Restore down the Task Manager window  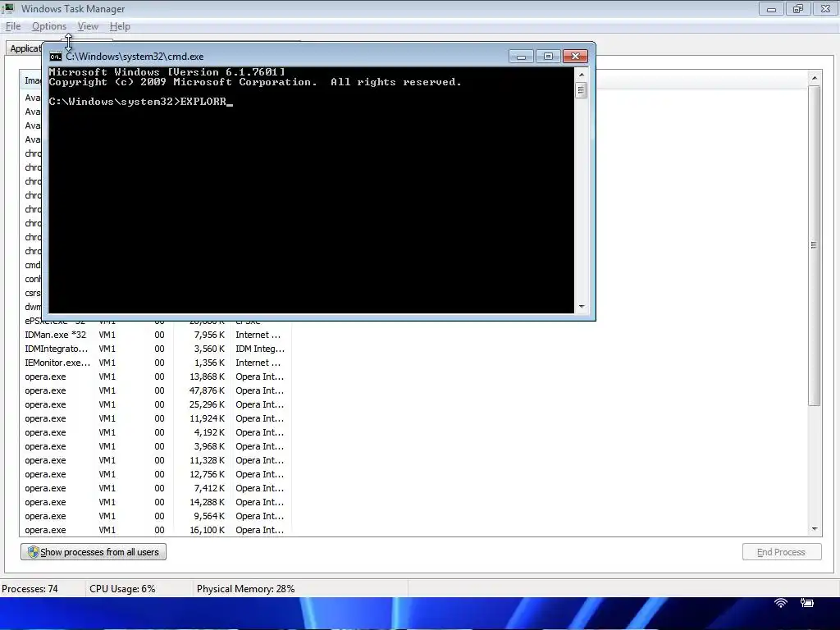[x=798, y=9]
